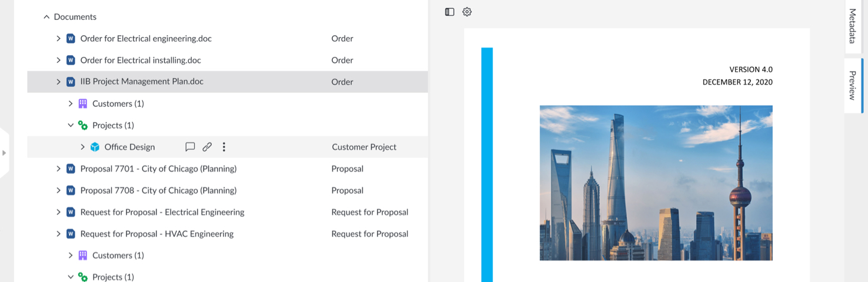Viewport: 868px width, 282px height.
Task: Expand Order for Electrical installing.doc
Action: click(58, 61)
